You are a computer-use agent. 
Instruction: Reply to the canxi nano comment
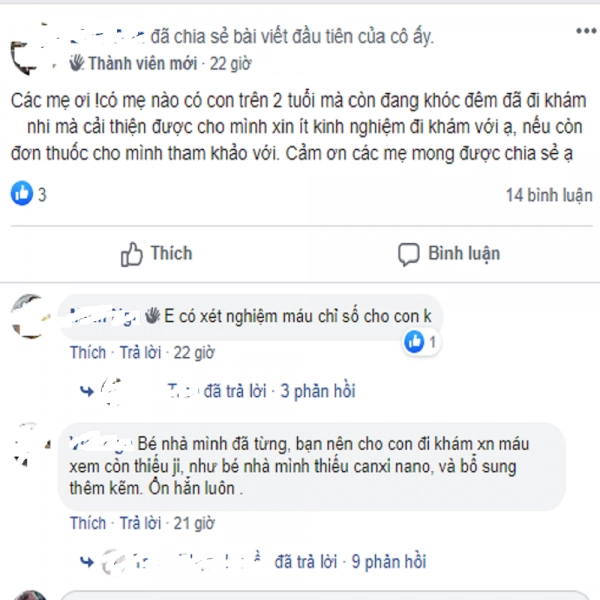click(x=140, y=523)
